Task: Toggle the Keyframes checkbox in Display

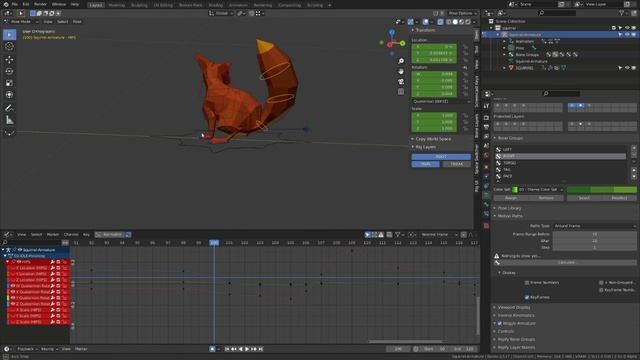Action: [x=527, y=297]
